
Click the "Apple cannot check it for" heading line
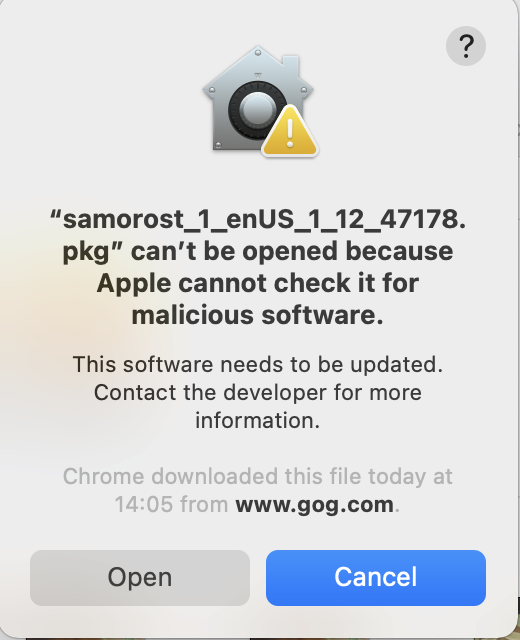point(258,283)
